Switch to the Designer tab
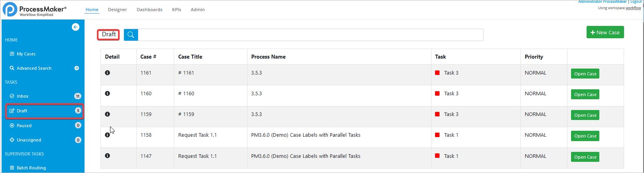 coord(117,10)
